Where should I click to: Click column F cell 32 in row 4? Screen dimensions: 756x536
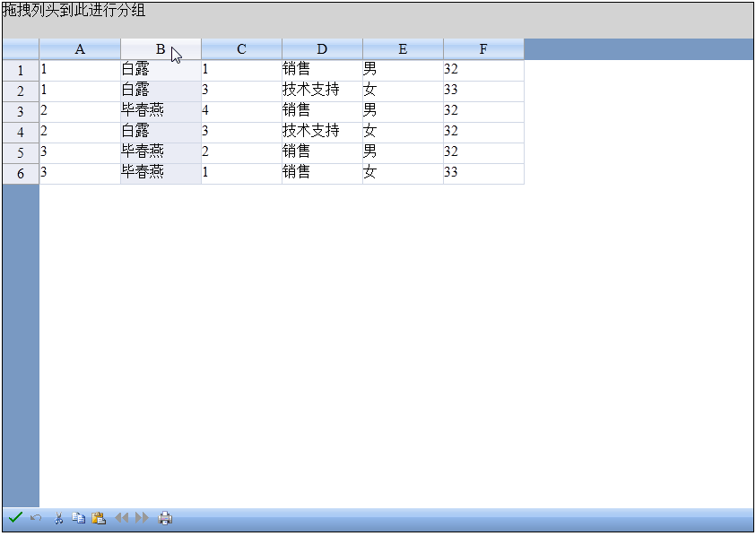483,133
